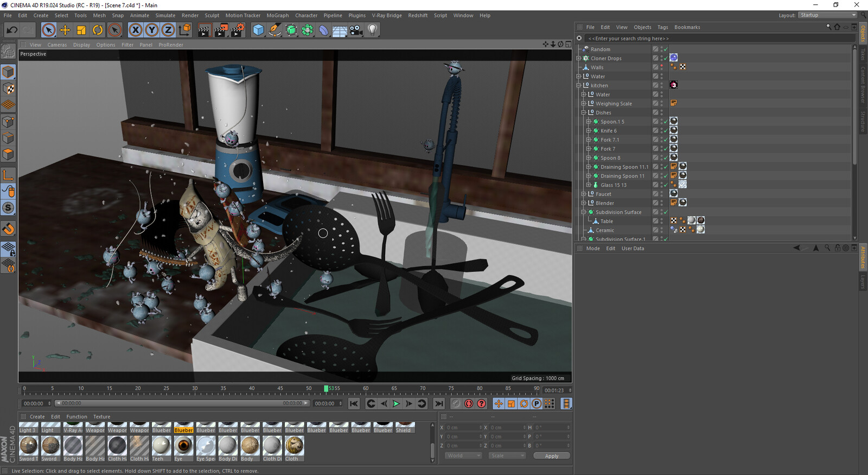Click the Object Manager search field
The height and width of the screenshot is (475, 868).
click(719, 39)
